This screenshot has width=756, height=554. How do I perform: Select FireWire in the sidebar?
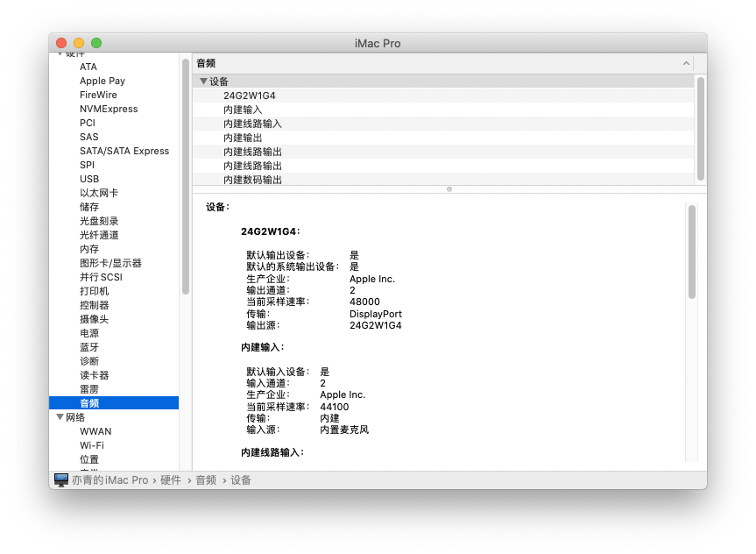98,95
